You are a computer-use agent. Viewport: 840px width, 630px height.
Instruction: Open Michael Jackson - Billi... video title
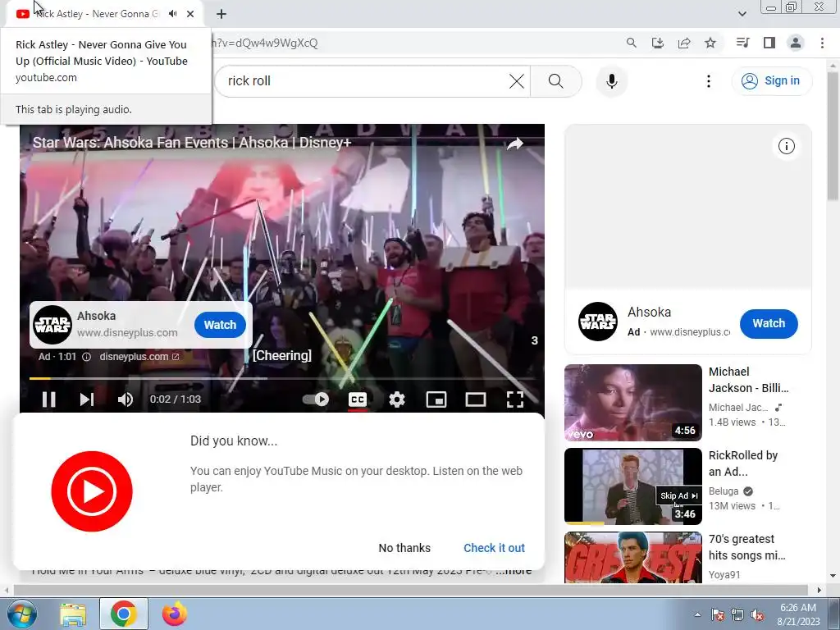748,380
